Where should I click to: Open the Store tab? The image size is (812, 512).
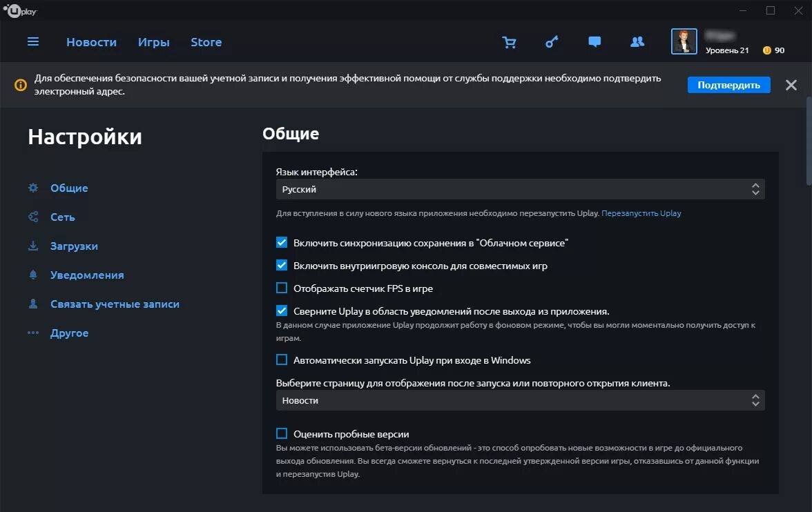click(x=206, y=42)
